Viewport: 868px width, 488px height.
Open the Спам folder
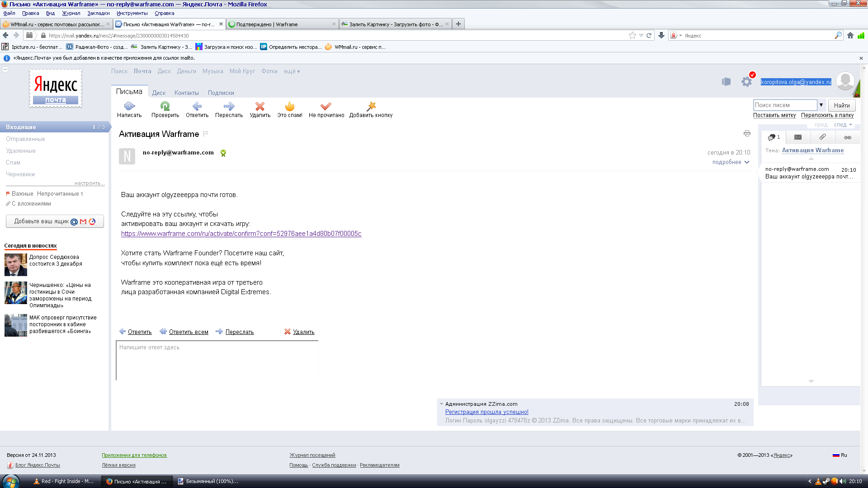click(13, 162)
